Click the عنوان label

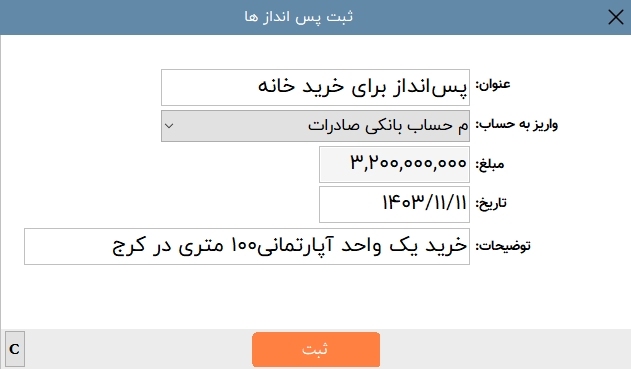click(493, 85)
